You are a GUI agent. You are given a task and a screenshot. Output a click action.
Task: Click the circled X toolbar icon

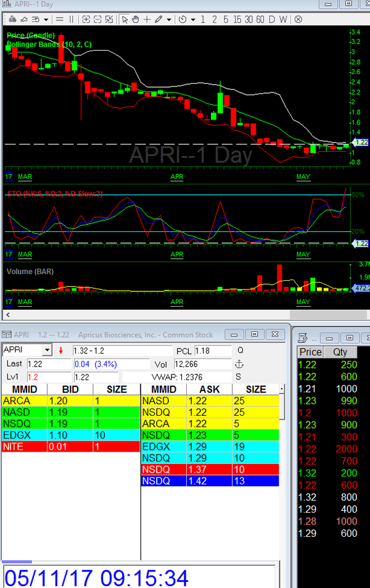pyautogui.click(x=298, y=19)
